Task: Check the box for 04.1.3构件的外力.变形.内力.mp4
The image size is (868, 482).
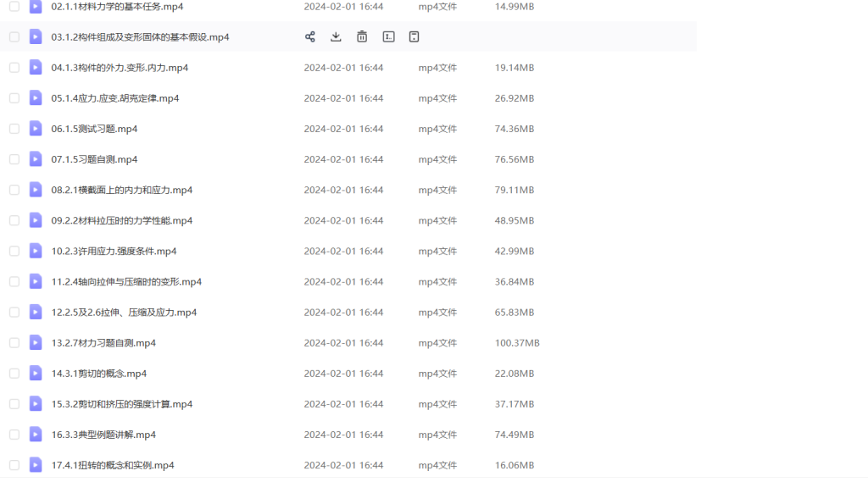Action: [x=14, y=68]
